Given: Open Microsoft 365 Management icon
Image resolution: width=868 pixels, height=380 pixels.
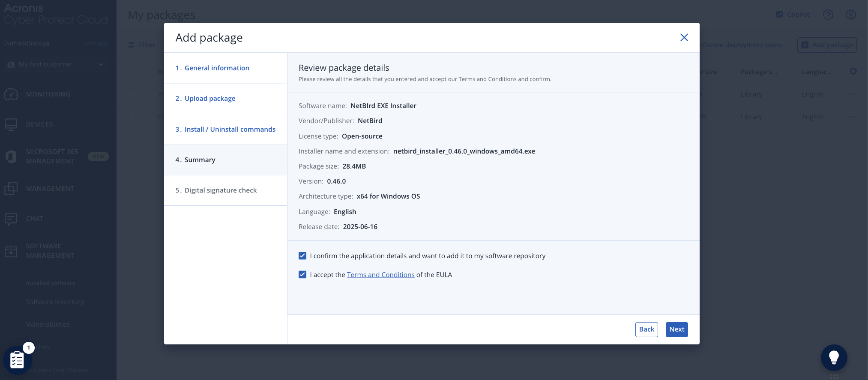Looking at the screenshot, I should coord(11,157).
